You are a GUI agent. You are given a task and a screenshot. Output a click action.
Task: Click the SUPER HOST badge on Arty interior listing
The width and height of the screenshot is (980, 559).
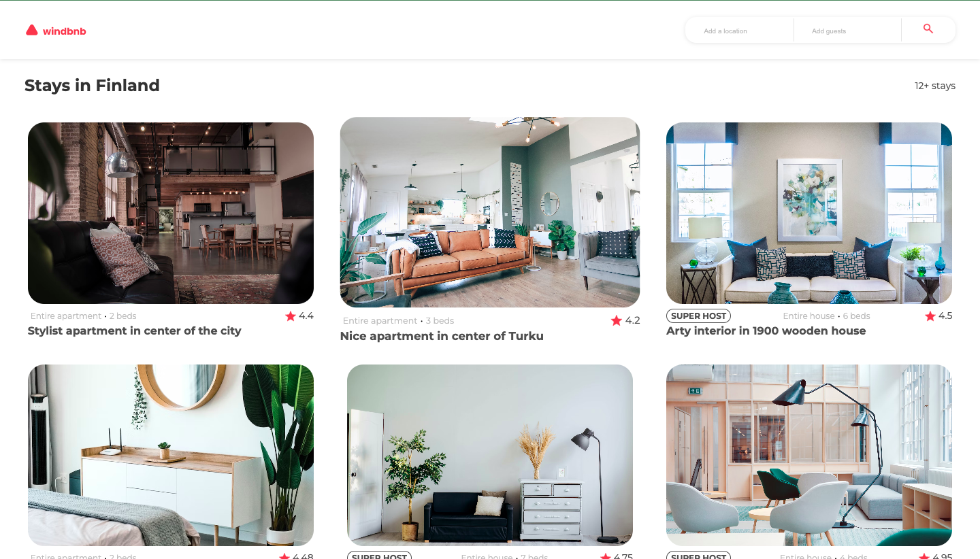tap(698, 316)
